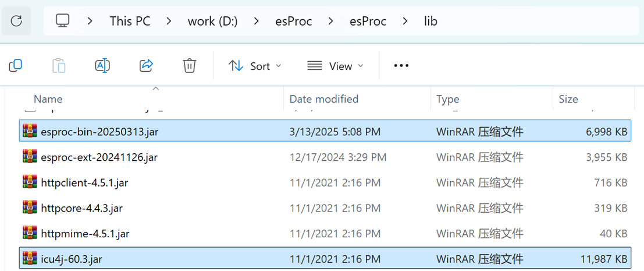This screenshot has height=271, width=644.
Task: Click the httpcore-4.4.3.jar file icon
Action: click(x=30, y=208)
